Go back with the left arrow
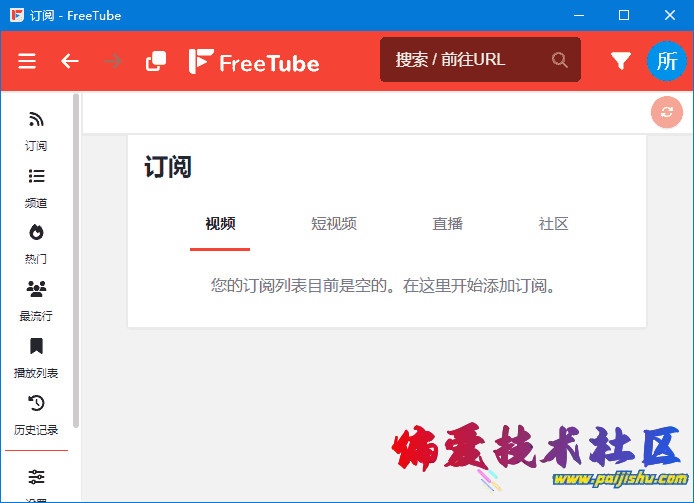 click(69, 61)
